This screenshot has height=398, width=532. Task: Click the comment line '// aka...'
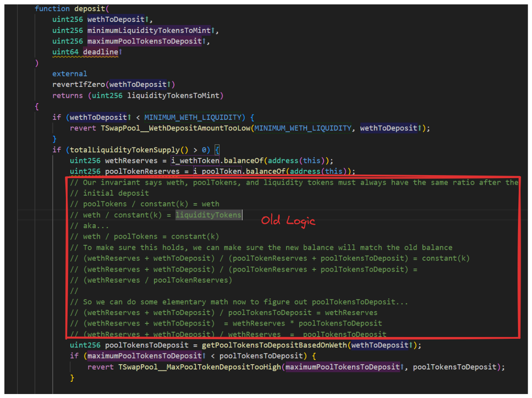coord(90,226)
